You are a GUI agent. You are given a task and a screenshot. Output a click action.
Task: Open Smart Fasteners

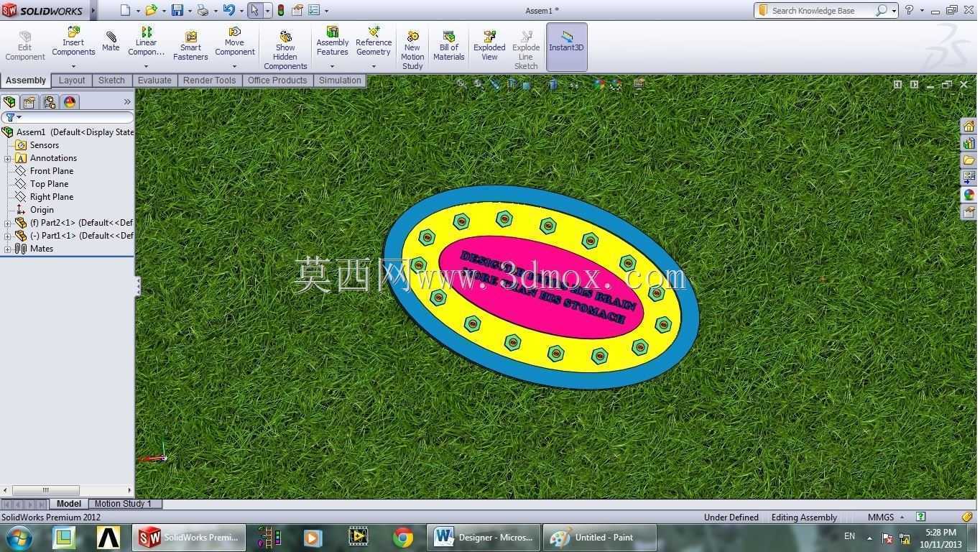pyautogui.click(x=190, y=45)
